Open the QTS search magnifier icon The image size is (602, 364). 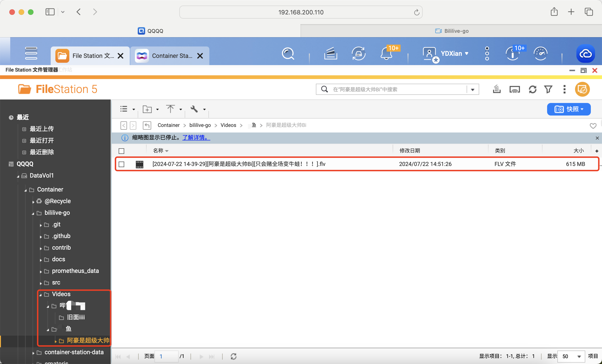pyautogui.click(x=288, y=53)
